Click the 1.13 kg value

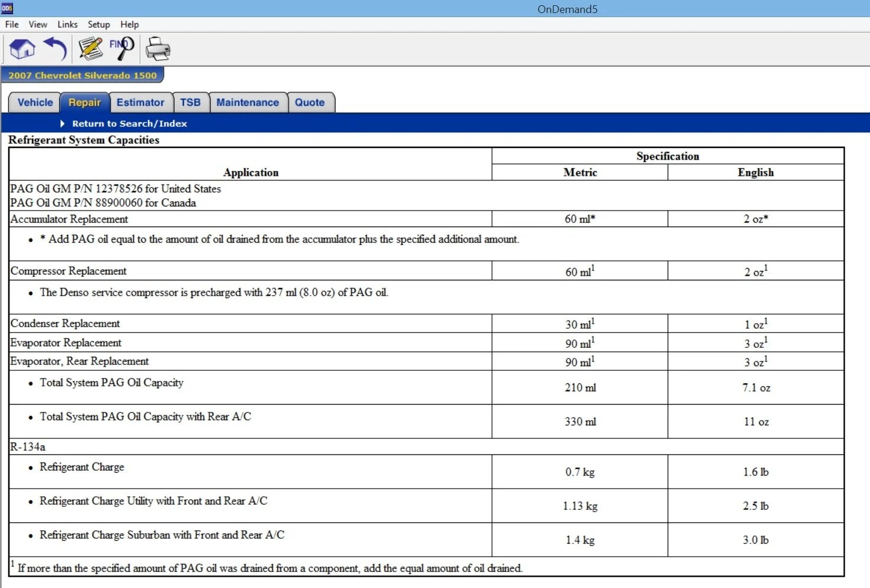580,506
